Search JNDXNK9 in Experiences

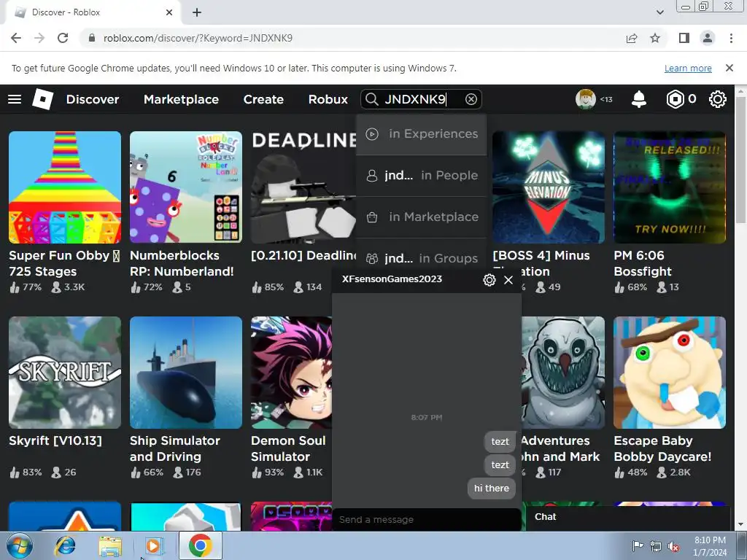[421, 134]
